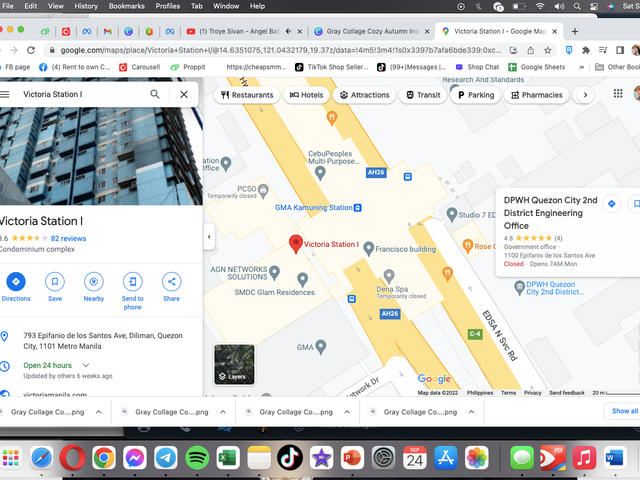The width and height of the screenshot is (640, 480).
Task: Expand last Gray Collage download options
Action: coord(471,412)
